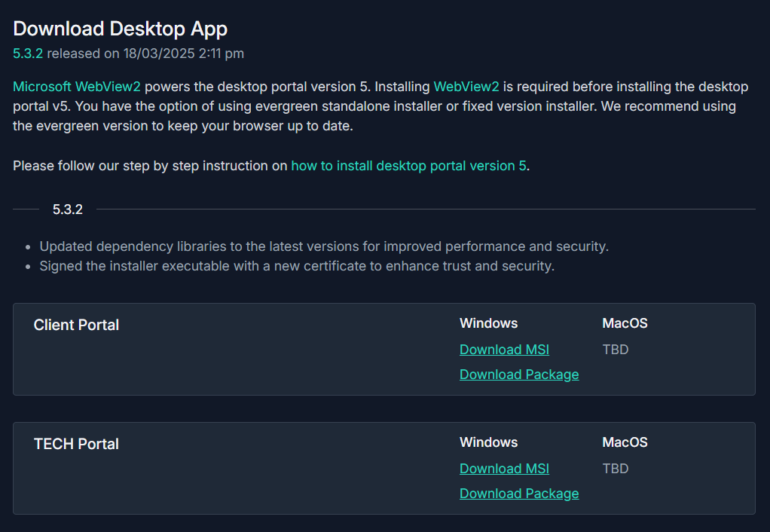Download MSI for the TECH Portal
The width and height of the screenshot is (770, 532).
pyautogui.click(x=504, y=469)
